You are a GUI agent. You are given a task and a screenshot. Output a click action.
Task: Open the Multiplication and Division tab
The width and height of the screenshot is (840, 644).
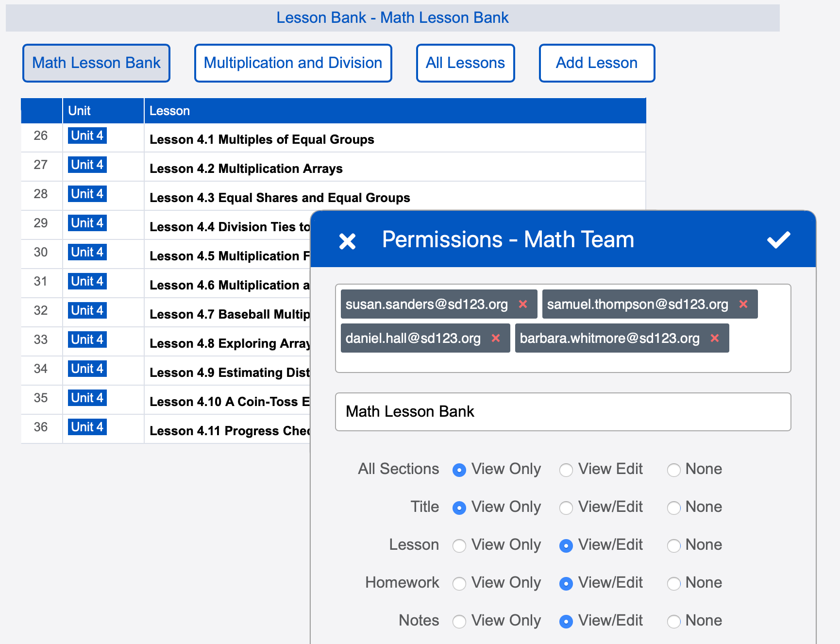[x=293, y=63]
